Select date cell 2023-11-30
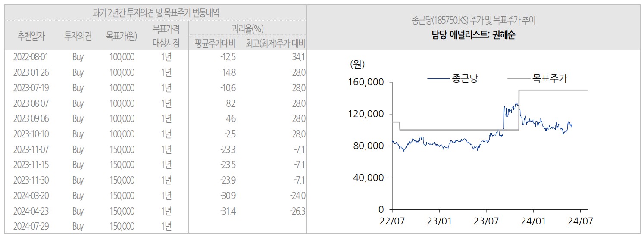The width and height of the screenshot is (644, 240). [x=31, y=180]
